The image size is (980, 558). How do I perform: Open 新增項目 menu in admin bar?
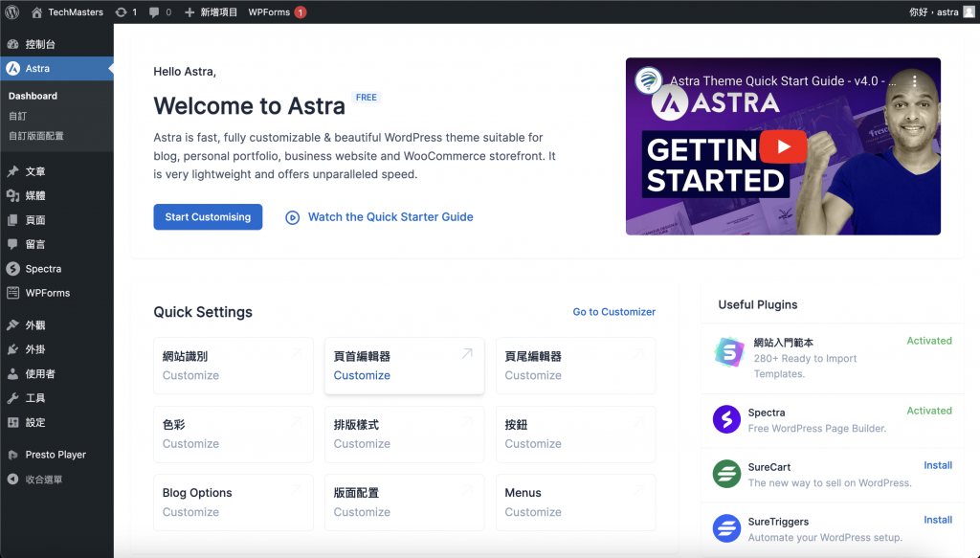[x=211, y=11]
